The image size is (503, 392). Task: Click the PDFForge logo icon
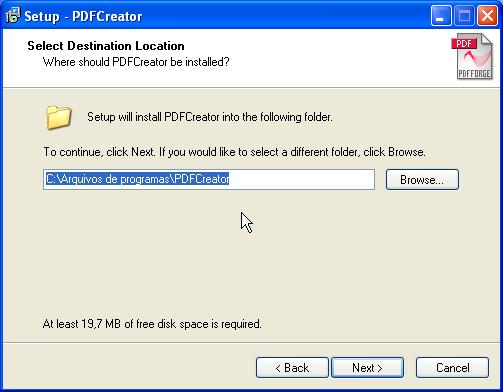pos(472,56)
